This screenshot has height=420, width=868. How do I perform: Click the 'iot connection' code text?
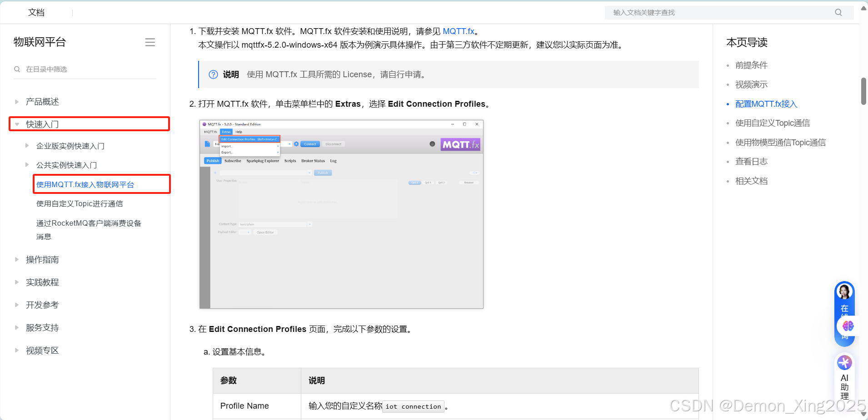click(x=413, y=406)
